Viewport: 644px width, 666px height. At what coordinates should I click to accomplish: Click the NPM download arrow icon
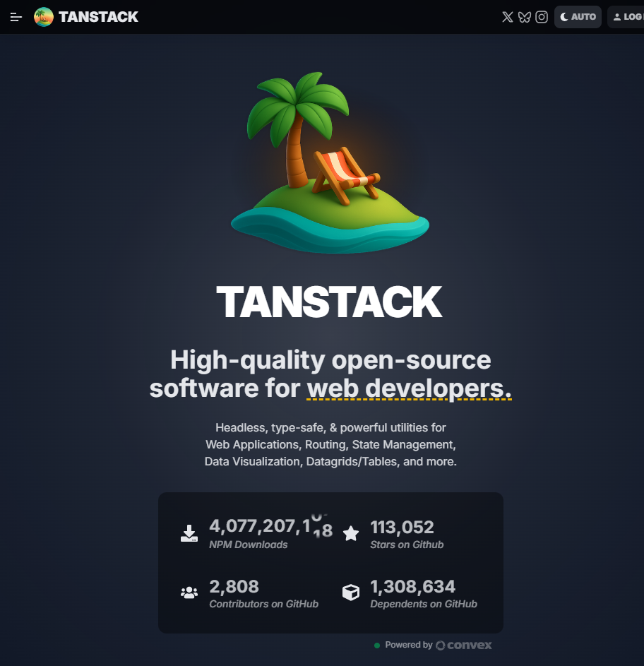pyautogui.click(x=189, y=533)
